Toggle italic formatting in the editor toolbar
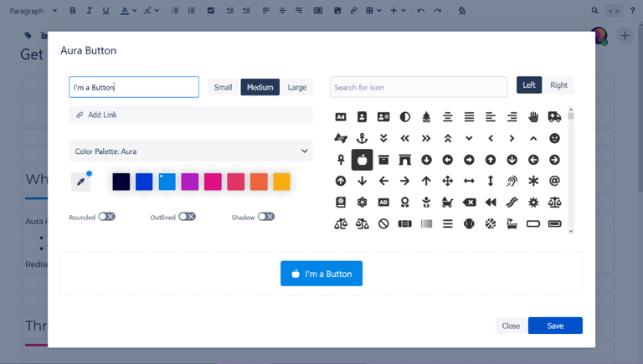Viewport: 643px width, 364px height. (x=89, y=11)
